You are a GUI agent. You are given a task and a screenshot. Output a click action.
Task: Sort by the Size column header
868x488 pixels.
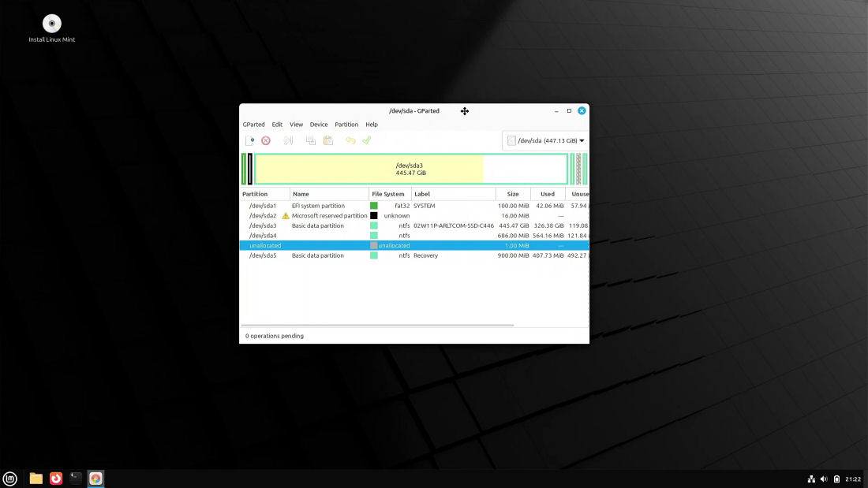513,194
